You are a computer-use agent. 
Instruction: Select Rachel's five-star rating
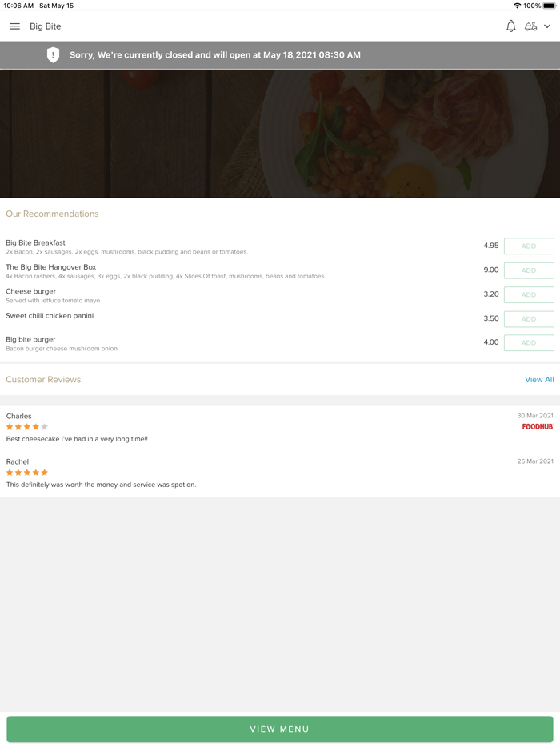pos(27,473)
